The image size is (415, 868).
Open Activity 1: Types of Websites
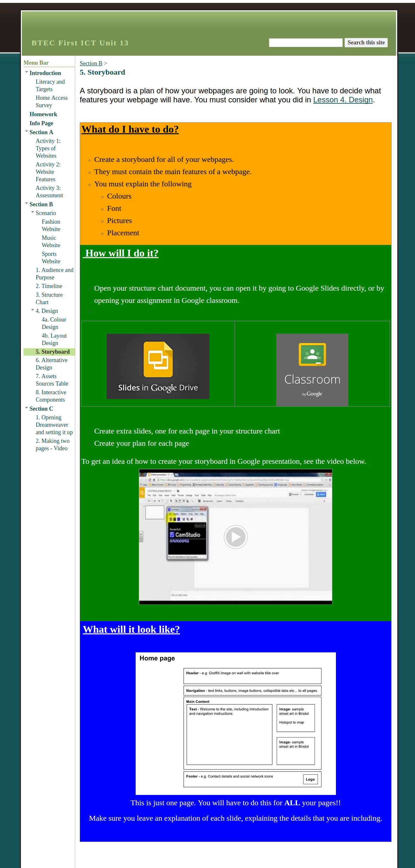pyautogui.click(x=48, y=148)
